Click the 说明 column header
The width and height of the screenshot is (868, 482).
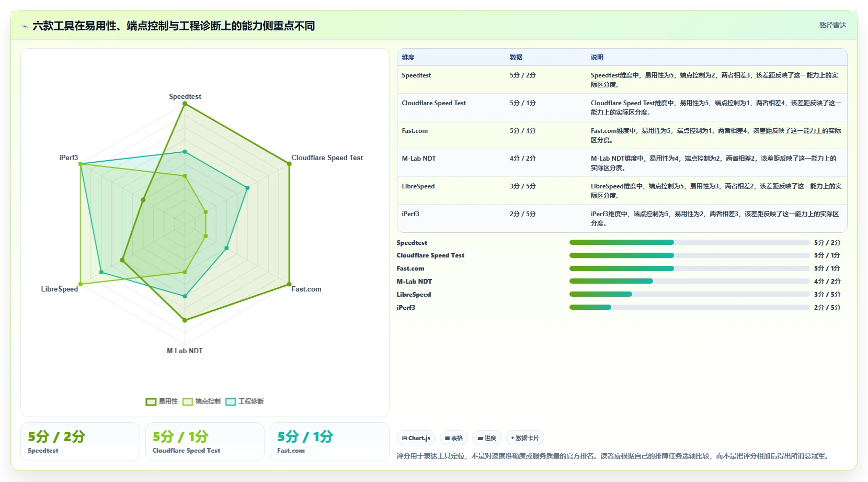[597, 58]
